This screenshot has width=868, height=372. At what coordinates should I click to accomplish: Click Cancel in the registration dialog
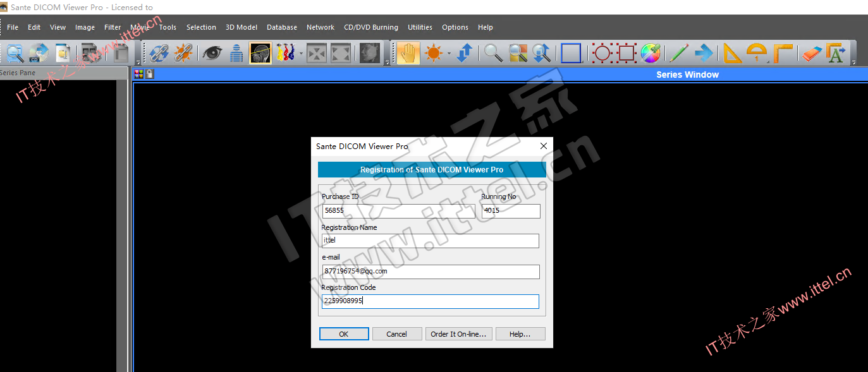397,334
